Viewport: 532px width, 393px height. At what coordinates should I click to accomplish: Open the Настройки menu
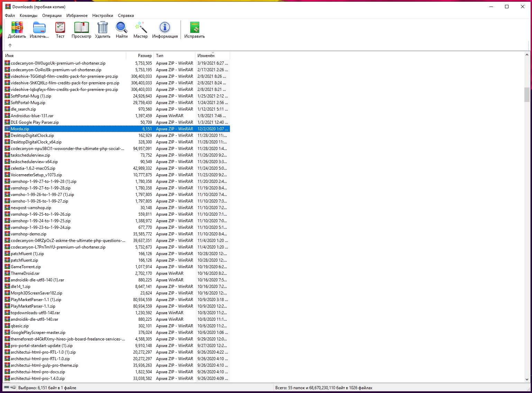[x=103, y=16]
